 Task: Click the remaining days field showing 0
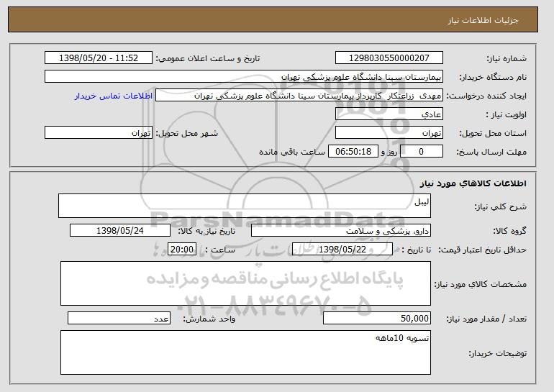(x=421, y=152)
